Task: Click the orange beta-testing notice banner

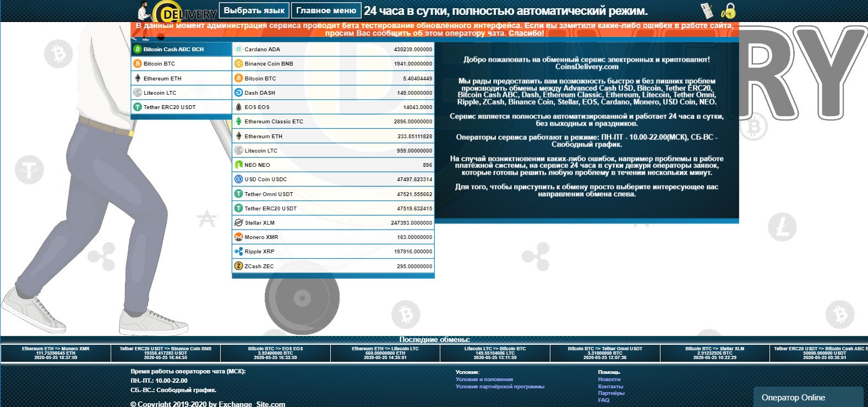Action: [x=434, y=30]
